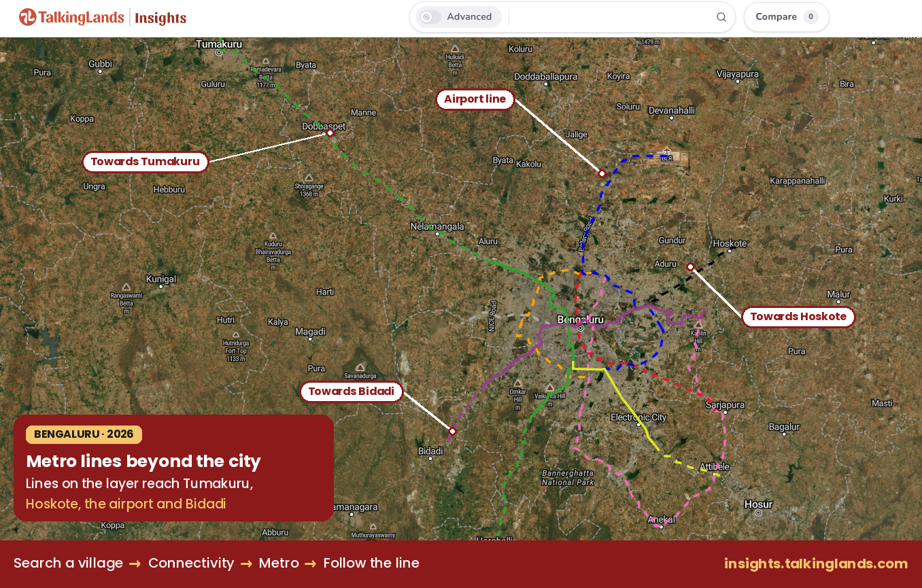Select the Bannerghatta National Park label
The height and width of the screenshot is (588, 922).
coord(568,477)
